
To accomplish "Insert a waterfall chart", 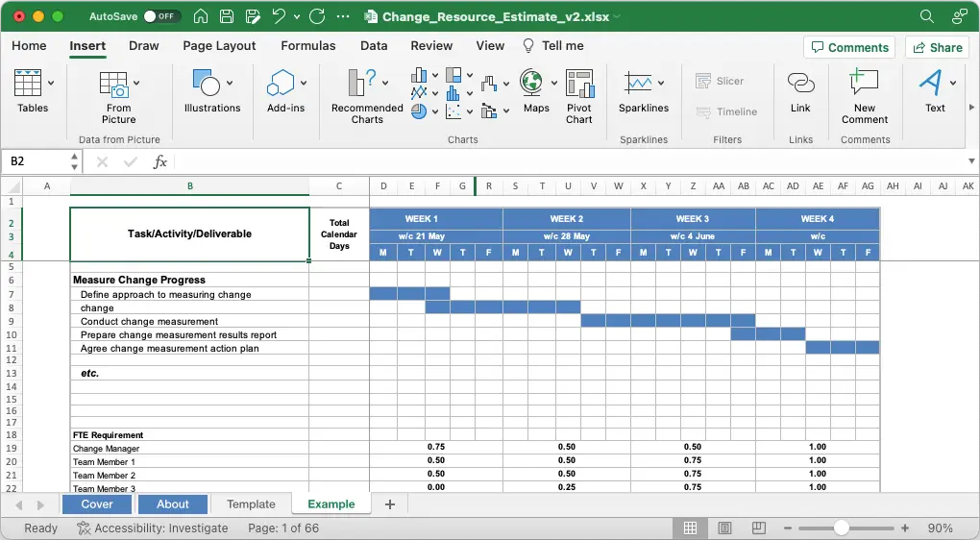I will pyautogui.click(x=489, y=83).
